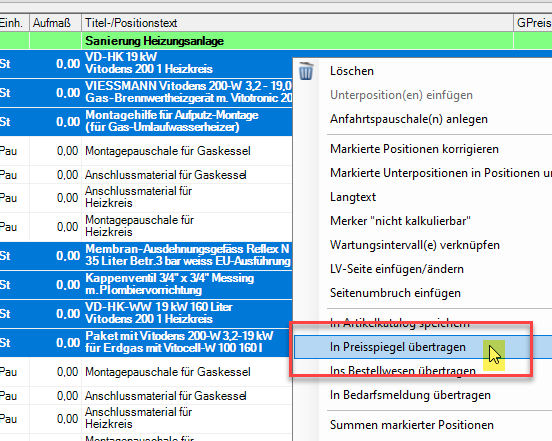552x441 pixels.
Task: Select Markierte Unterpositionen in Positionen entry
Action: (x=441, y=173)
